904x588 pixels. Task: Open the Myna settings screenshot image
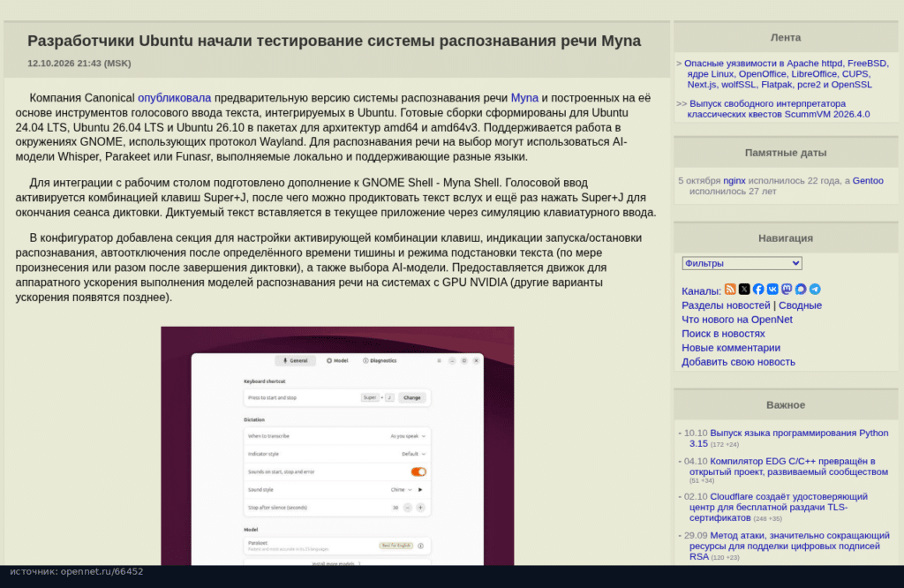pyautogui.click(x=337, y=446)
